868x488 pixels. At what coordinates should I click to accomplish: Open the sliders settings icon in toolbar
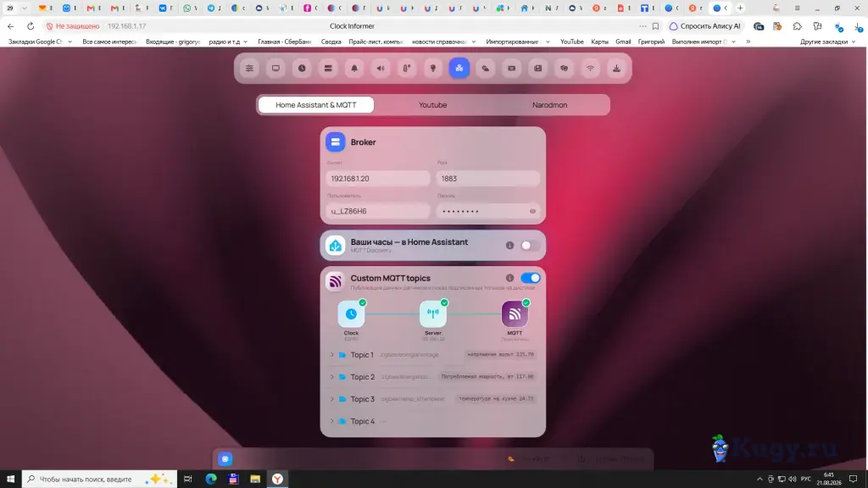click(x=249, y=68)
